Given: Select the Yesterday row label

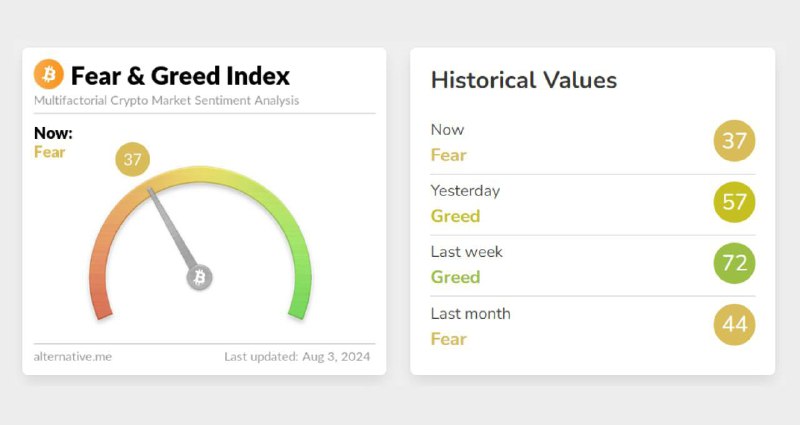Looking at the screenshot, I should pyautogui.click(x=465, y=190).
